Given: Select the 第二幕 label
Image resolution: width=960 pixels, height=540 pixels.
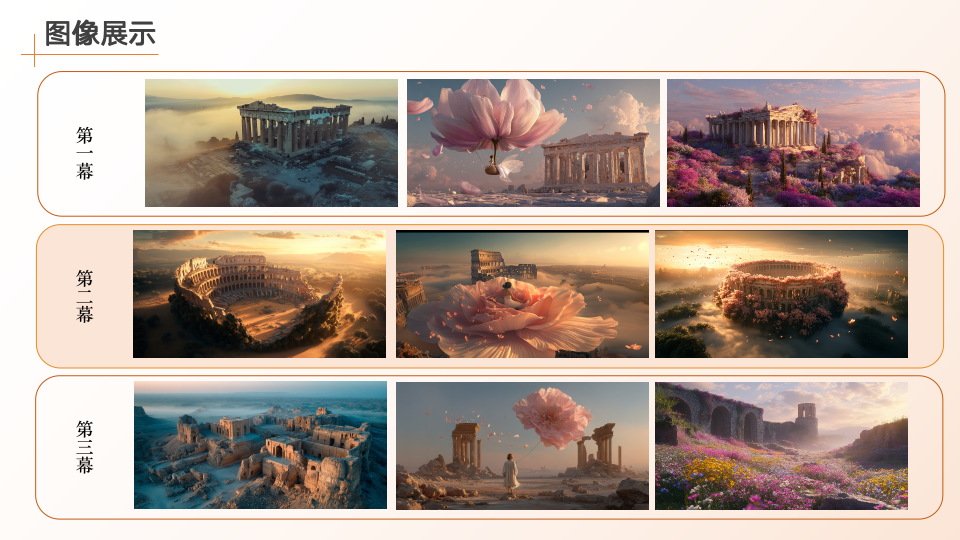Looking at the screenshot, I should pos(84,296).
